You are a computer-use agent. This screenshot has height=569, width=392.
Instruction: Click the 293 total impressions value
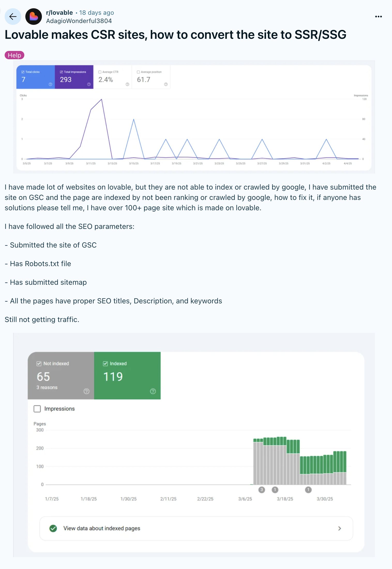click(x=66, y=80)
